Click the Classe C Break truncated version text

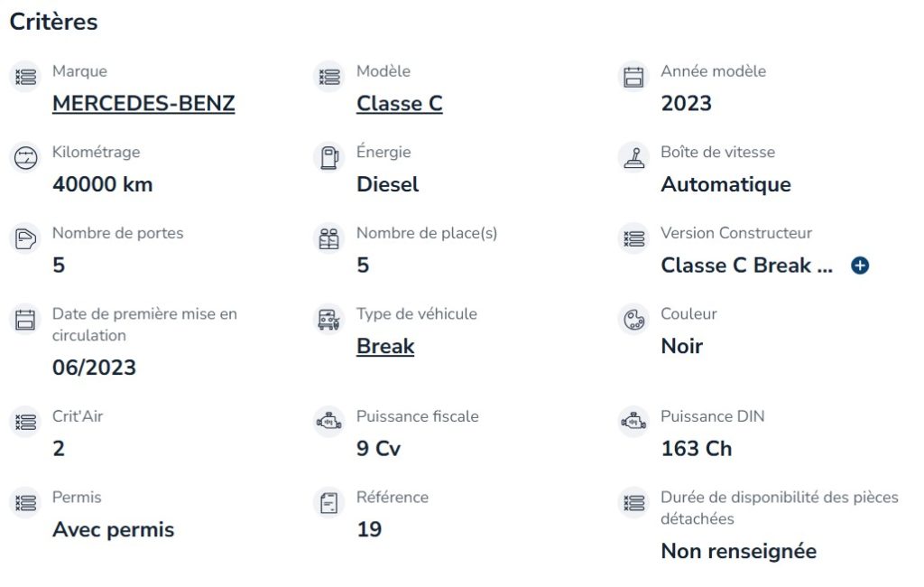pyautogui.click(x=746, y=266)
